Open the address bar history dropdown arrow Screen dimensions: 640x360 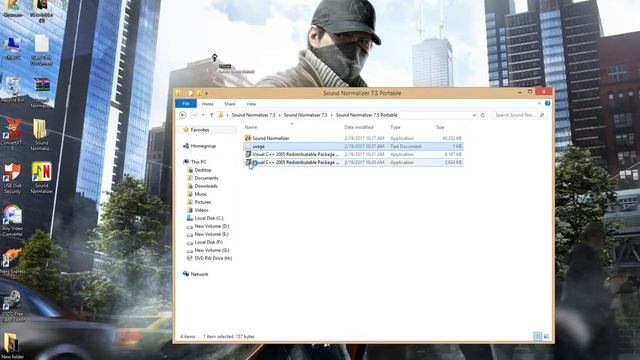pos(474,115)
